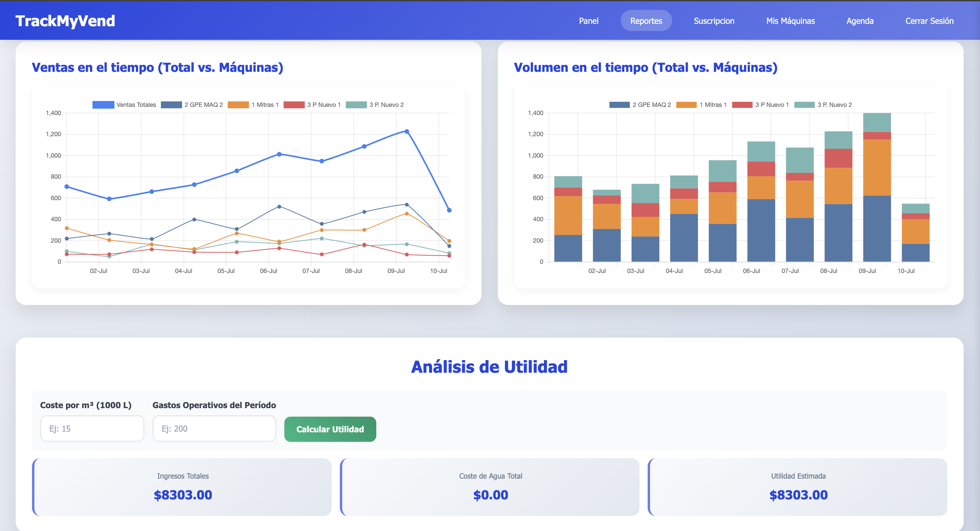Click the Ventas Totales peak point on 09-Jul
This screenshot has height=531, width=980.
click(x=407, y=132)
